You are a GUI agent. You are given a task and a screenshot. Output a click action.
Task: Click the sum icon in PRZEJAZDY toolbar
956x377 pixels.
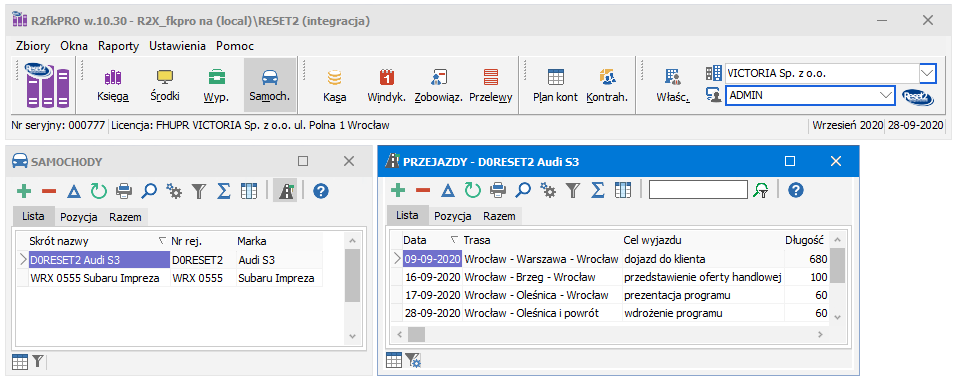[598, 191]
